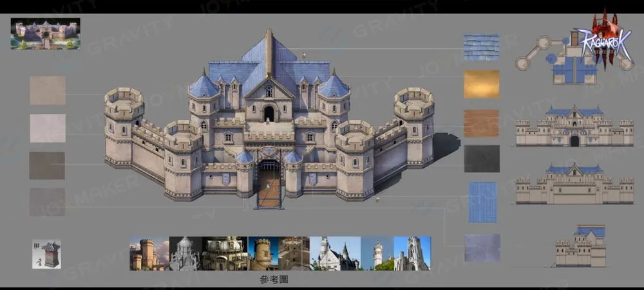The image size is (644, 290).
Task: Pick the pale pinkish stone swatch
Action: [47, 128]
